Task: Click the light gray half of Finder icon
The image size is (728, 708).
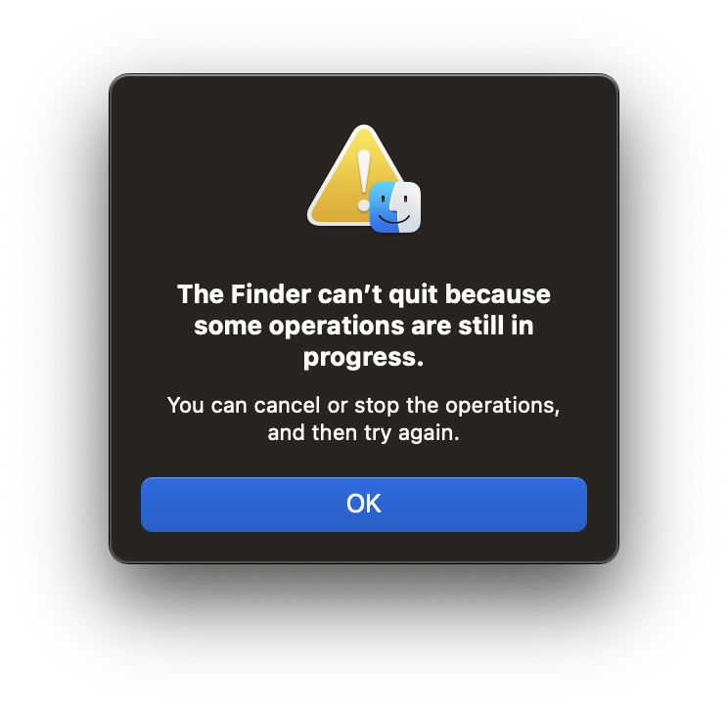Action: [x=409, y=207]
